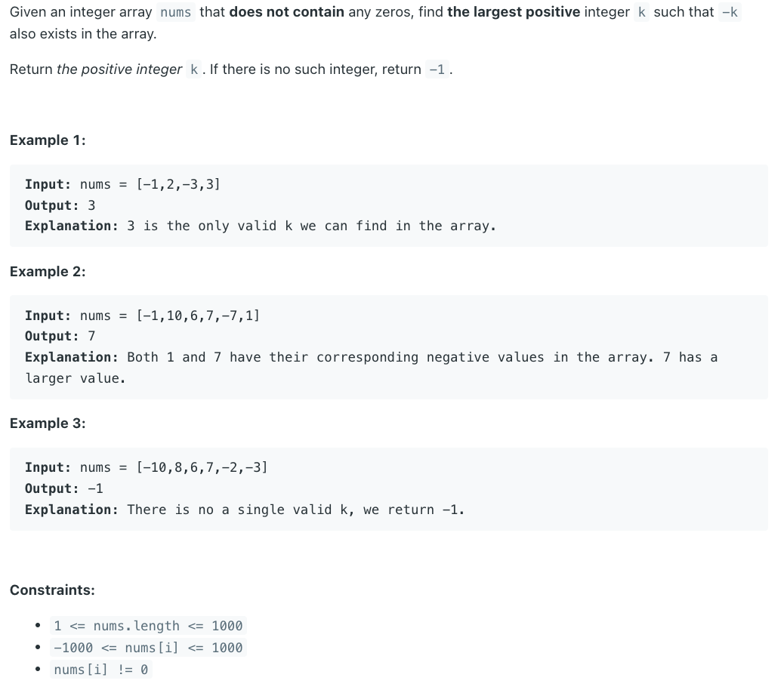784x693 pixels.
Task: Click the Example 1 explanation line
Action: pyautogui.click(x=261, y=226)
